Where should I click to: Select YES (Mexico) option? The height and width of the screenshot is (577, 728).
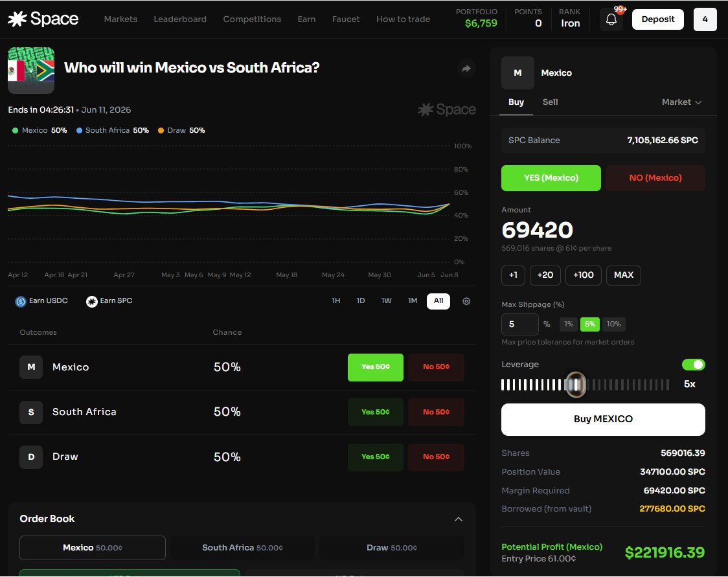click(x=551, y=178)
